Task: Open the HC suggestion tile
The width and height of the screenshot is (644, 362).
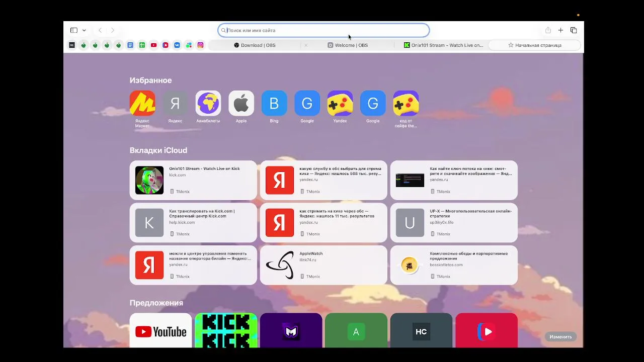Action: (421, 330)
